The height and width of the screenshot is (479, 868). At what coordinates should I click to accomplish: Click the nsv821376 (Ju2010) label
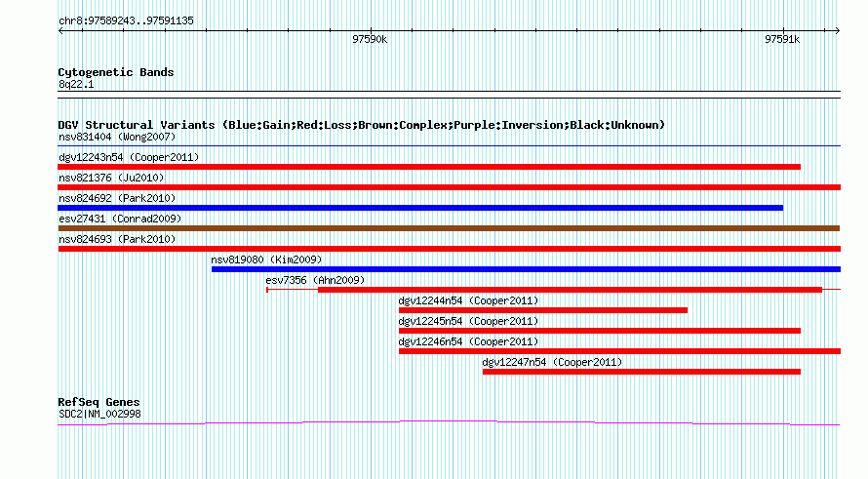coord(111,178)
